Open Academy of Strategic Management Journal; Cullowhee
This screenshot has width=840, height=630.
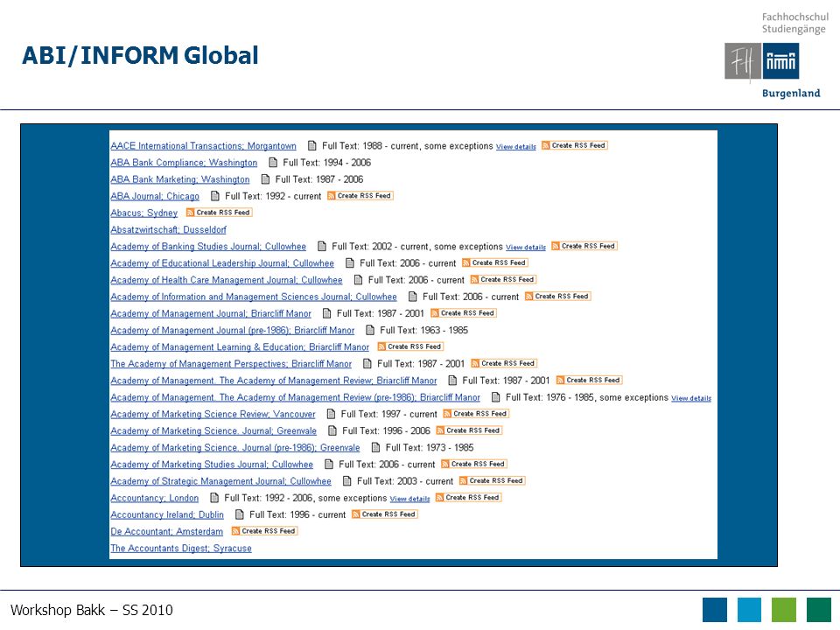point(220,481)
